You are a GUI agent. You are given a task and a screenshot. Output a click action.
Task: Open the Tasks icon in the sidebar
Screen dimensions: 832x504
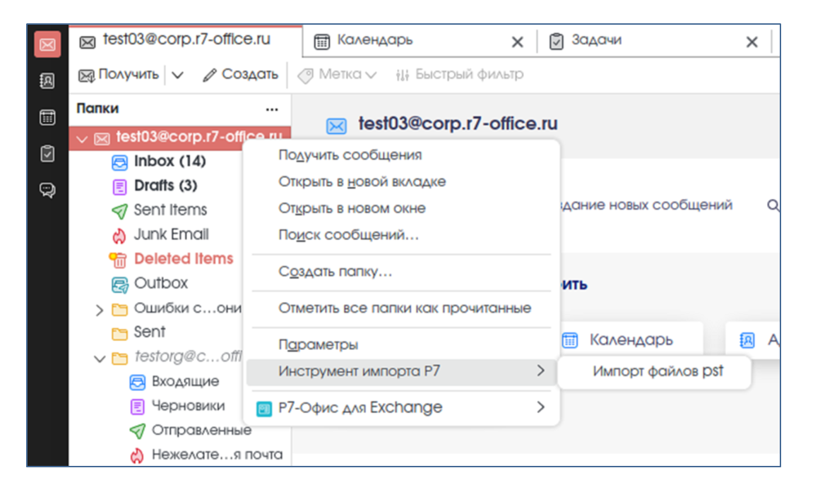(47, 154)
